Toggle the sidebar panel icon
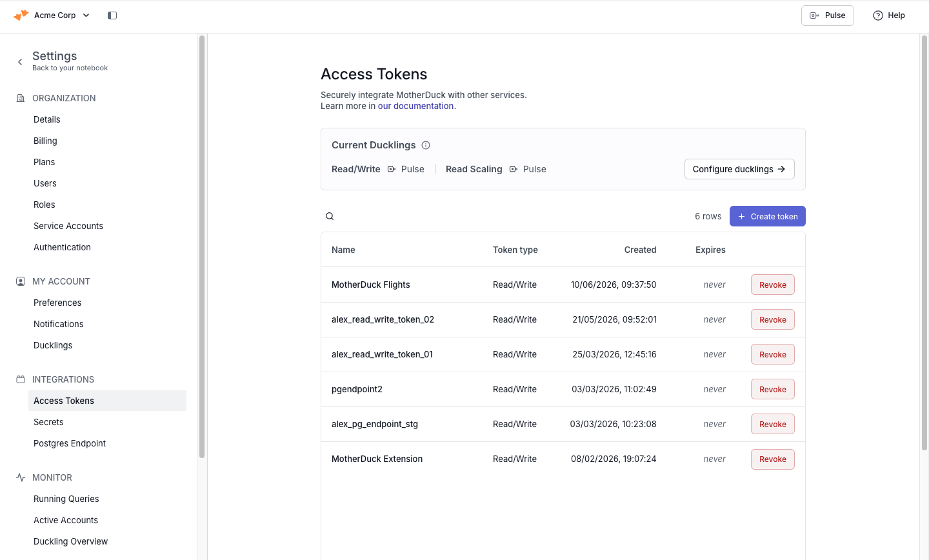Viewport: 929px width, 560px height. tap(112, 15)
